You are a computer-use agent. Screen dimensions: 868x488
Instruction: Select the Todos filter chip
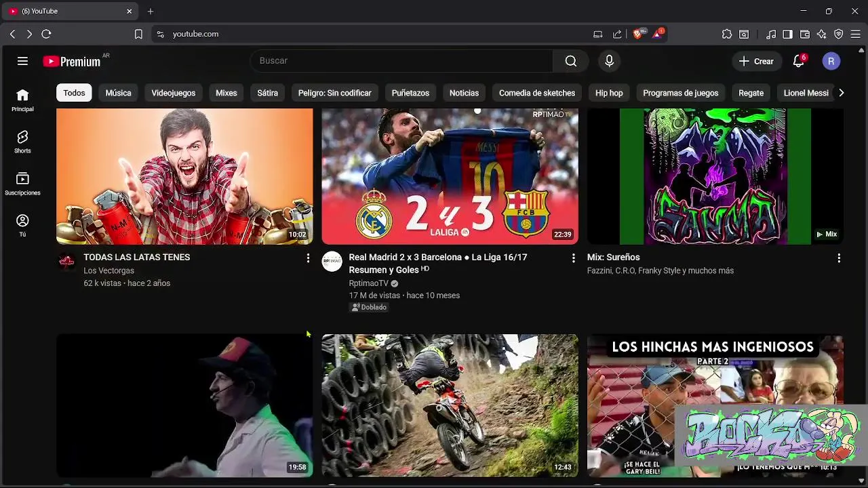(x=74, y=93)
